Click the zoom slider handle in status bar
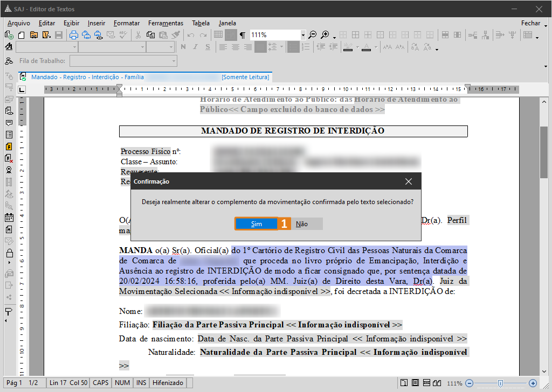The height and width of the screenshot is (392, 552). (500, 383)
